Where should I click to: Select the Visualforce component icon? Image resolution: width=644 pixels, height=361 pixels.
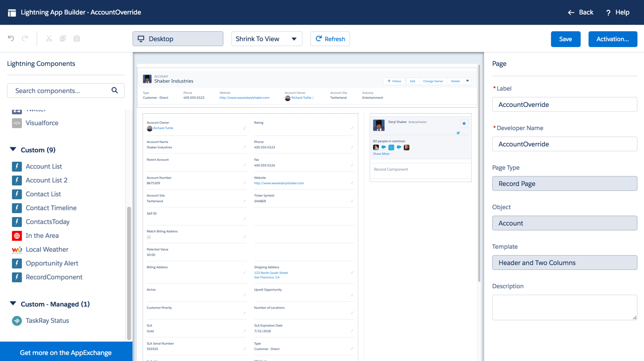pos(17,123)
